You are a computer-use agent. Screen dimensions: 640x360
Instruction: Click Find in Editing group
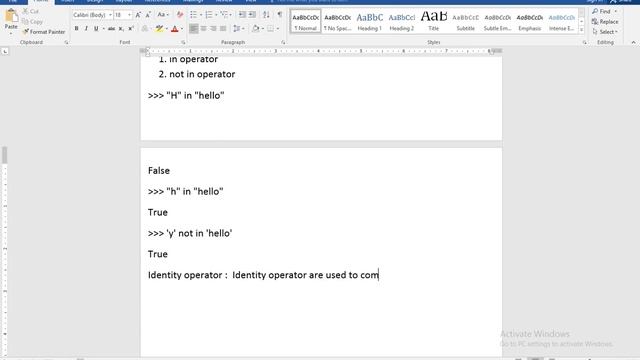(602, 11)
